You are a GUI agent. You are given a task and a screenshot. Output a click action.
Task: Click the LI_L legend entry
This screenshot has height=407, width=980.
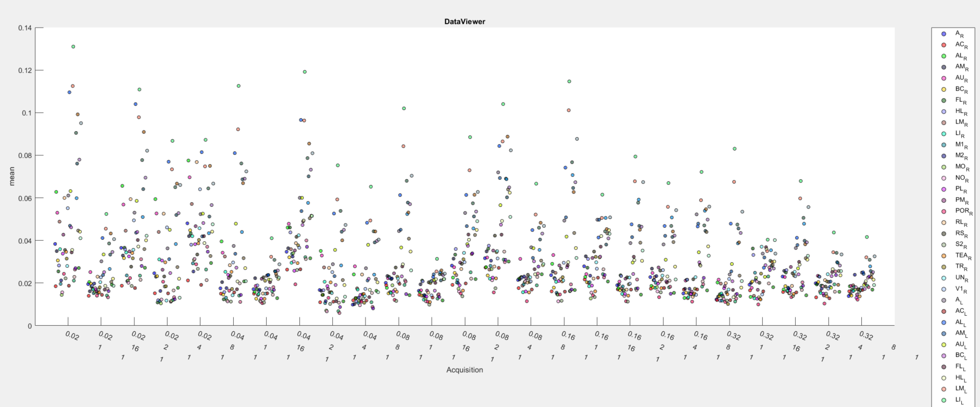(952, 400)
